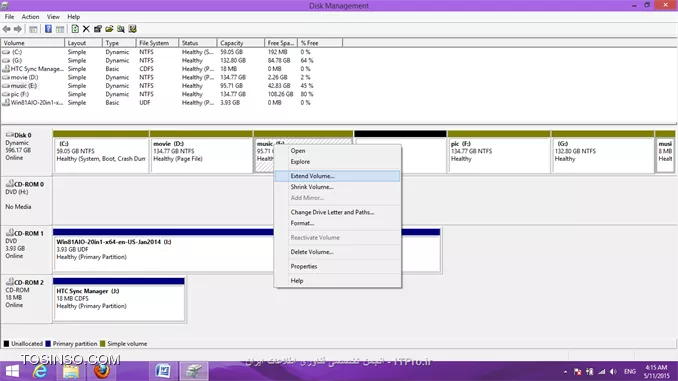Select Extend Volume... in context menu

(337, 176)
